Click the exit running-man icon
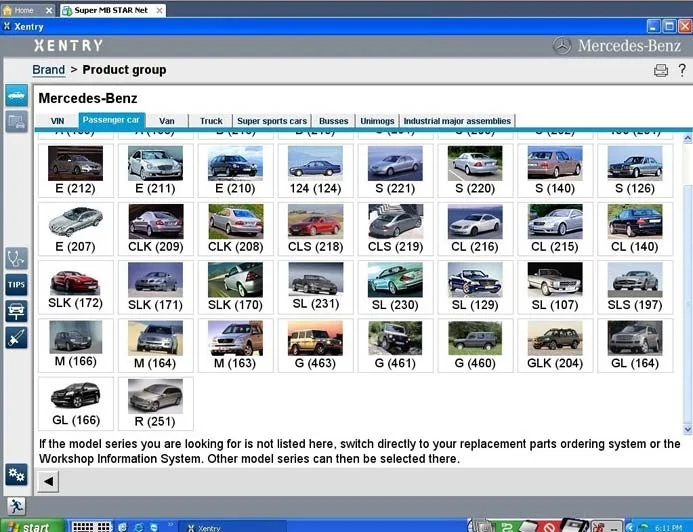 (16, 506)
